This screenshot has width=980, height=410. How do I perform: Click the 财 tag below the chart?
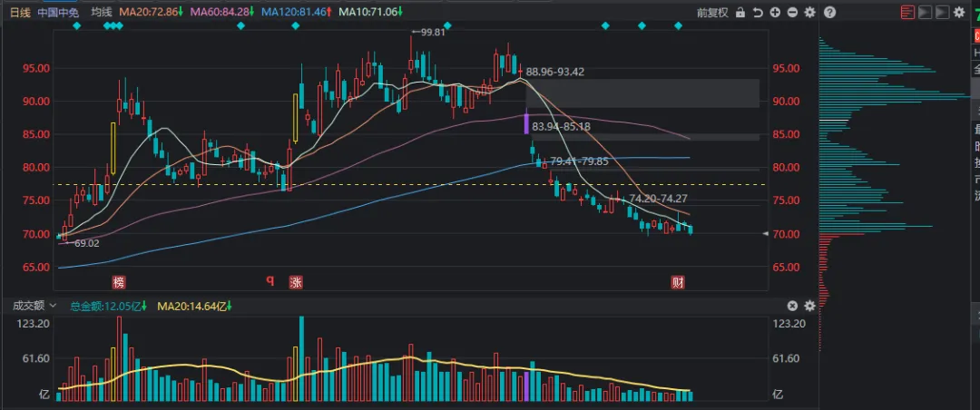pos(678,282)
